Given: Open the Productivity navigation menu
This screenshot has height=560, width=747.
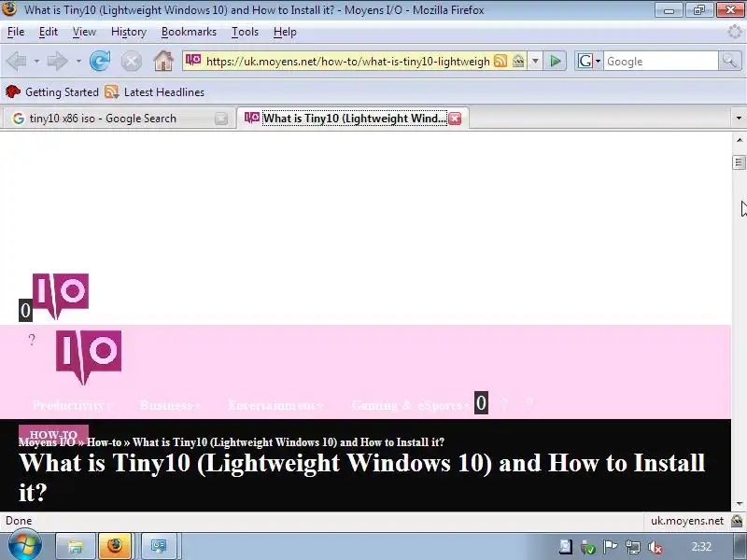Looking at the screenshot, I should click(72, 406).
